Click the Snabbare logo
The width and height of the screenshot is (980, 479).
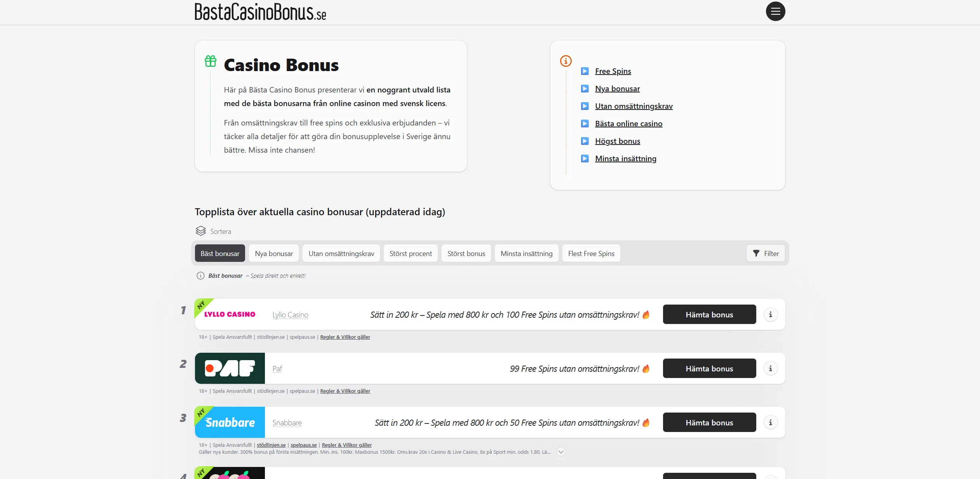pos(230,422)
